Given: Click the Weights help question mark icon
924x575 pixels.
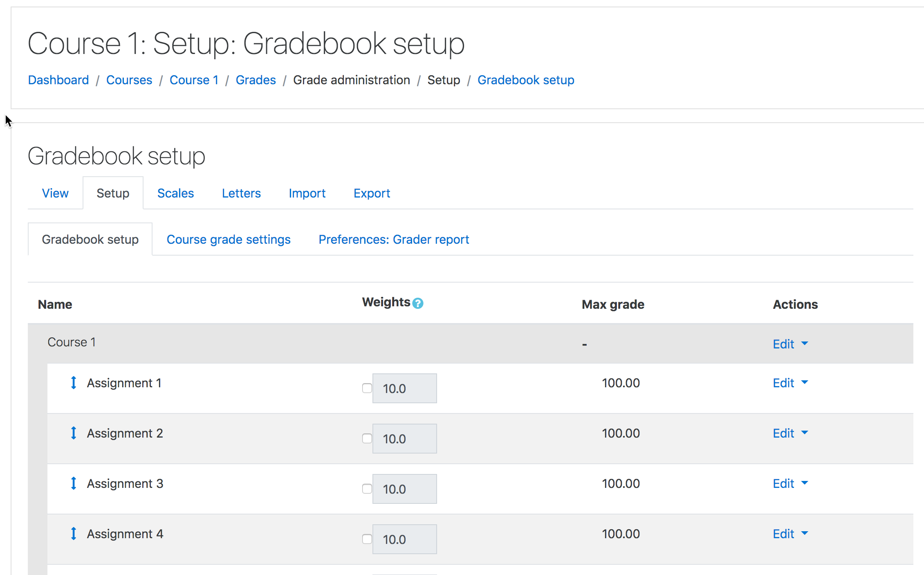Looking at the screenshot, I should (x=417, y=303).
